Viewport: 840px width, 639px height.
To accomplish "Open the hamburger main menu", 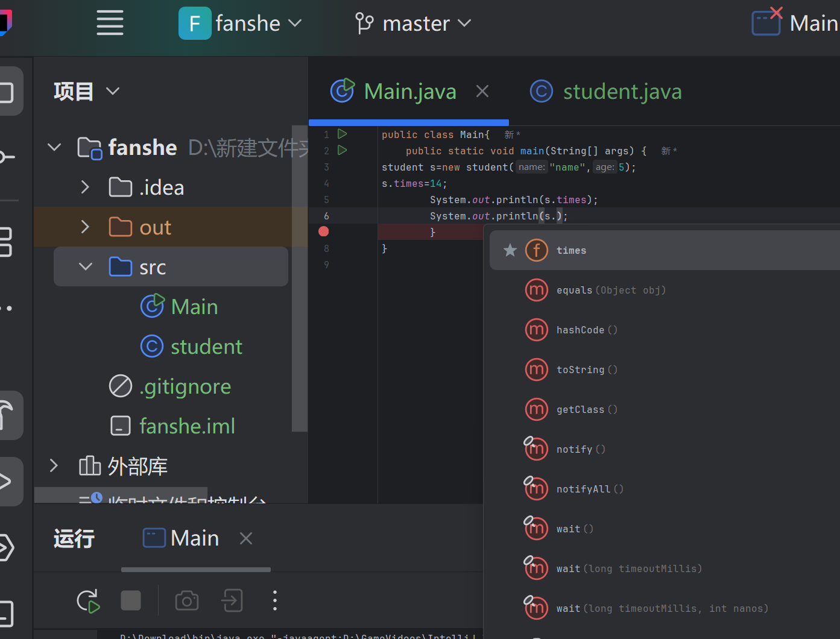I will (x=110, y=22).
